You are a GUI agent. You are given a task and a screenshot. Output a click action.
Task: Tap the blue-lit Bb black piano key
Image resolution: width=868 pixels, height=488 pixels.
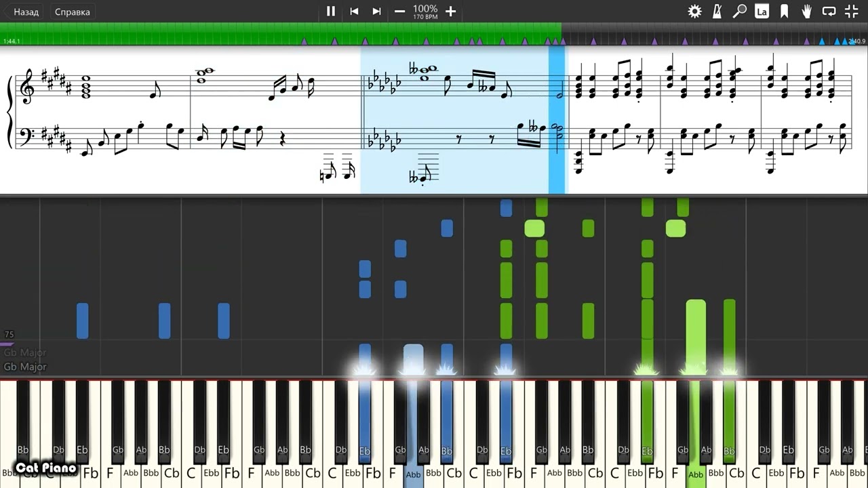pyautogui.click(x=446, y=420)
